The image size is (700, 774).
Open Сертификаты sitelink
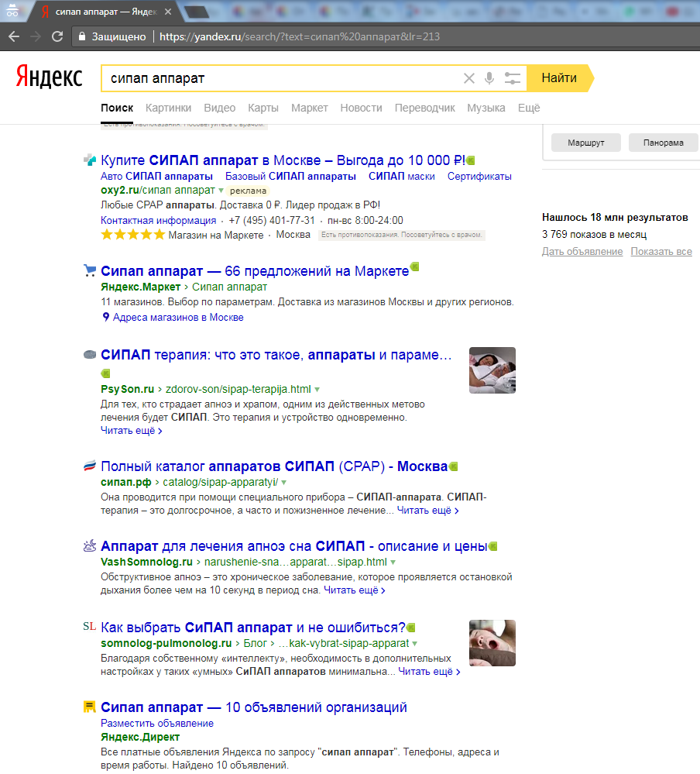[479, 176]
